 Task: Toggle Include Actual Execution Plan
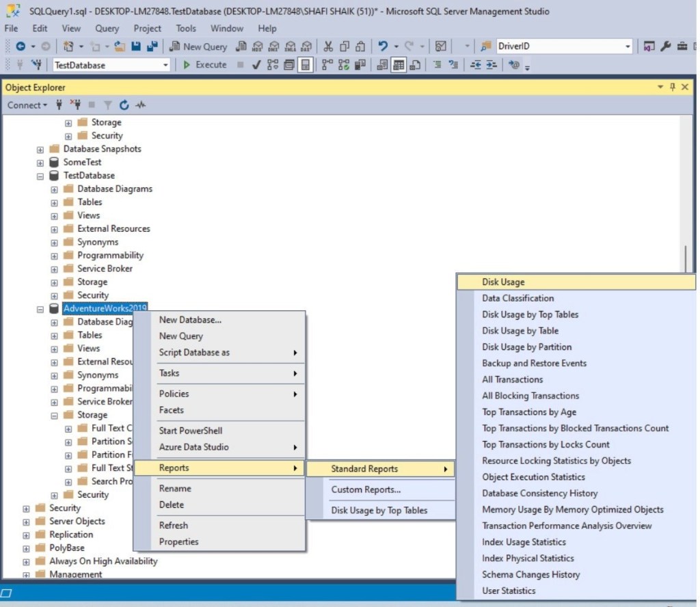point(326,65)
